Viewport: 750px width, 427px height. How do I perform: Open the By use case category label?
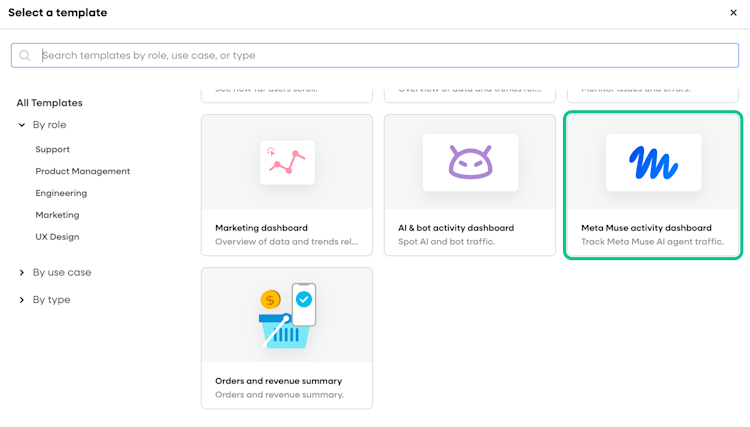tap(62, 273)
